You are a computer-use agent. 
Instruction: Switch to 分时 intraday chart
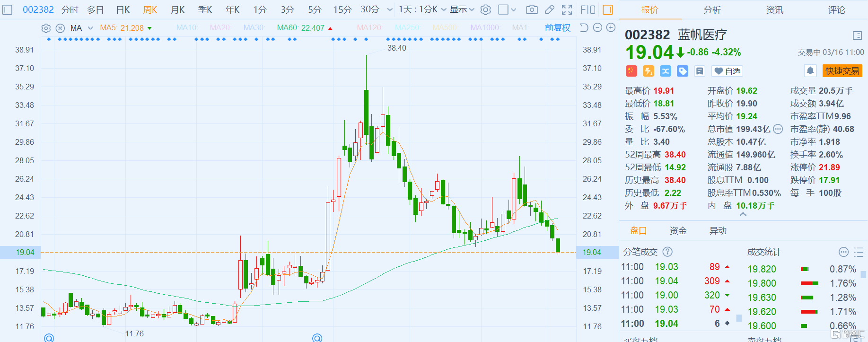tap(70, 9)
